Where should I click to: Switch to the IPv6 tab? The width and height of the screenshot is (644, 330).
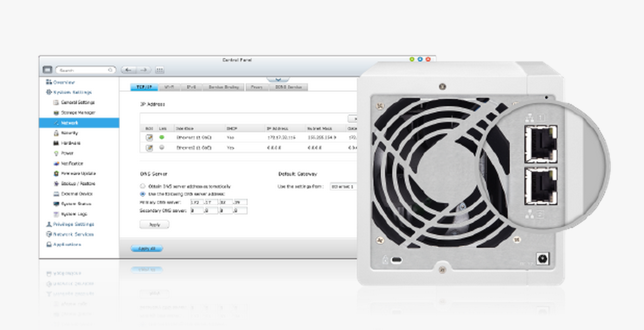click(x=191, y=87)
